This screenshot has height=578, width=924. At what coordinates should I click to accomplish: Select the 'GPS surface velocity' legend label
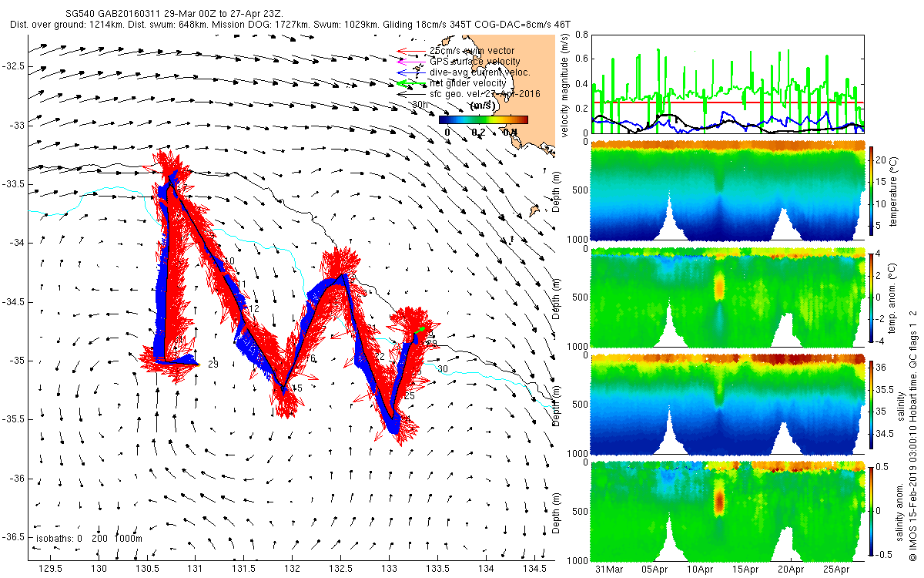tap(474, 62)
